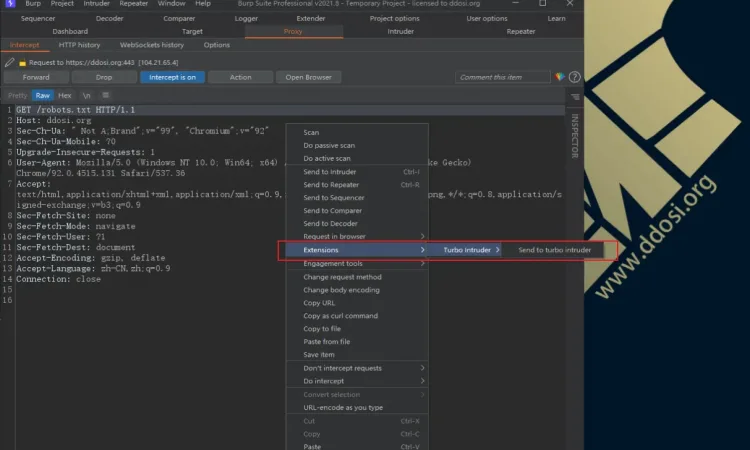This screenshot has height=450, width=750.
Task: Switch to the Extender tab
Action: pos(311,18)
